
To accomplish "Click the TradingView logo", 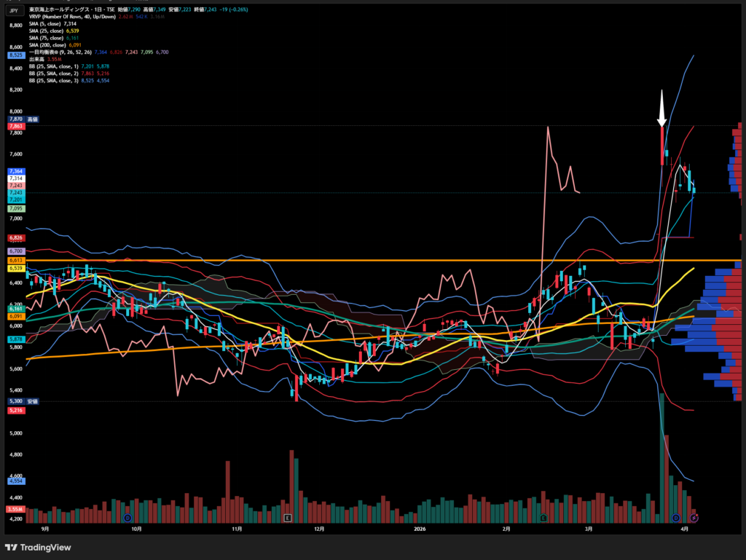I will tap(38, 547).
